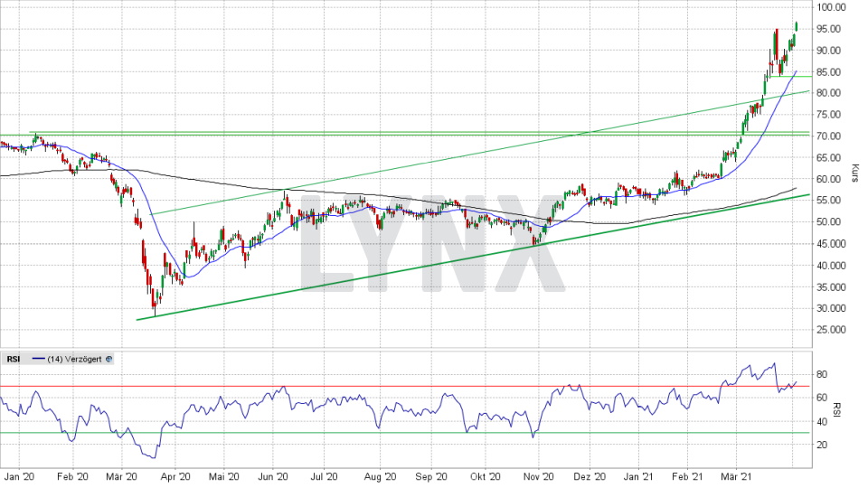
Task: Click the 25.000 price axis label
Action: tap(832, 330)
